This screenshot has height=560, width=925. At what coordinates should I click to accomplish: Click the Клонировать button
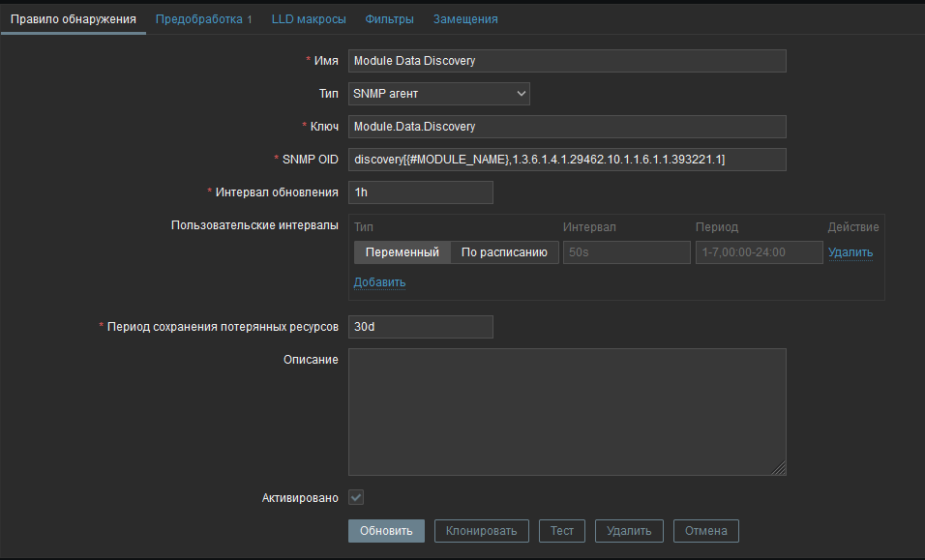click(x=482, y=531)
